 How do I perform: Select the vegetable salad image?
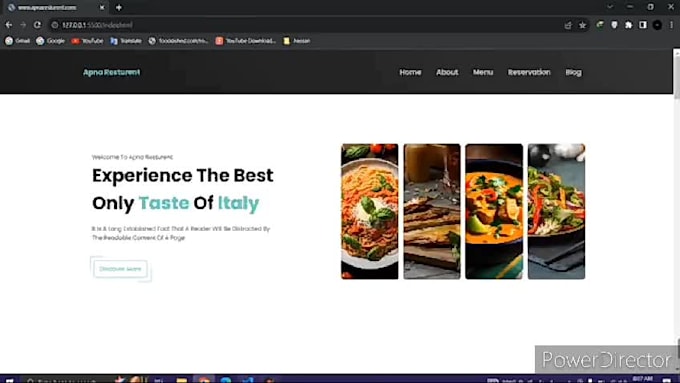(556, 211)
